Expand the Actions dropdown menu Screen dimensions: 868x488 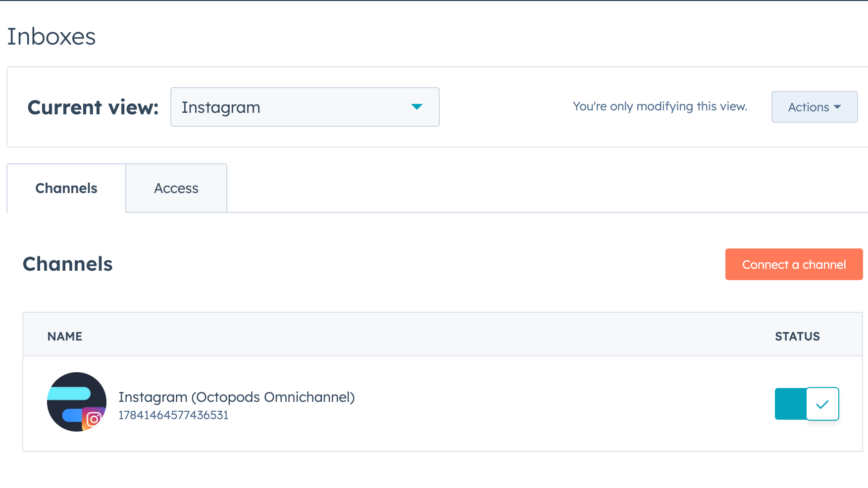814,107
